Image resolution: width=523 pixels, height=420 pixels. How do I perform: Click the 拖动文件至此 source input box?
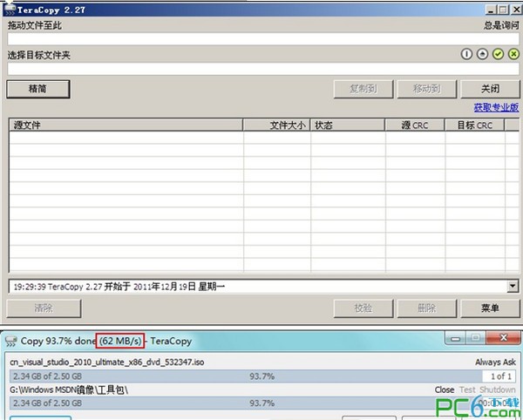point(263,39)
